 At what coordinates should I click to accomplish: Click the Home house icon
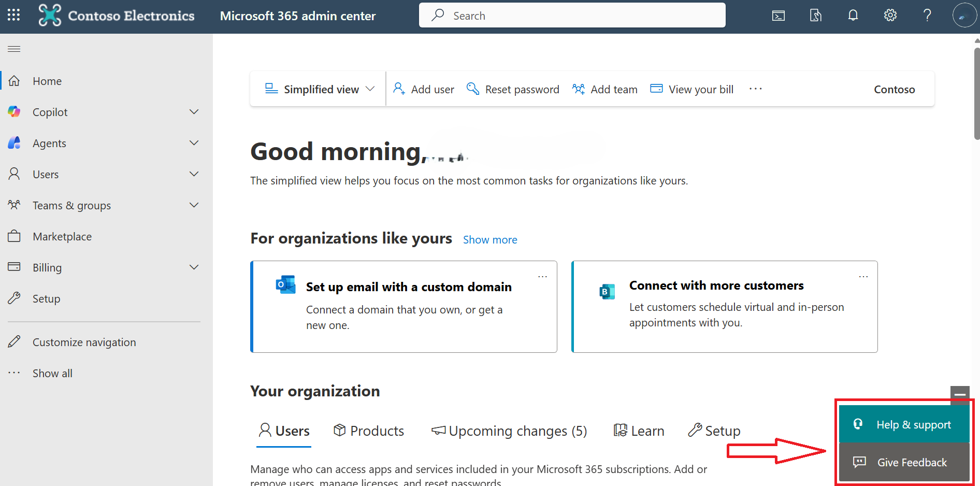[15, 81]
